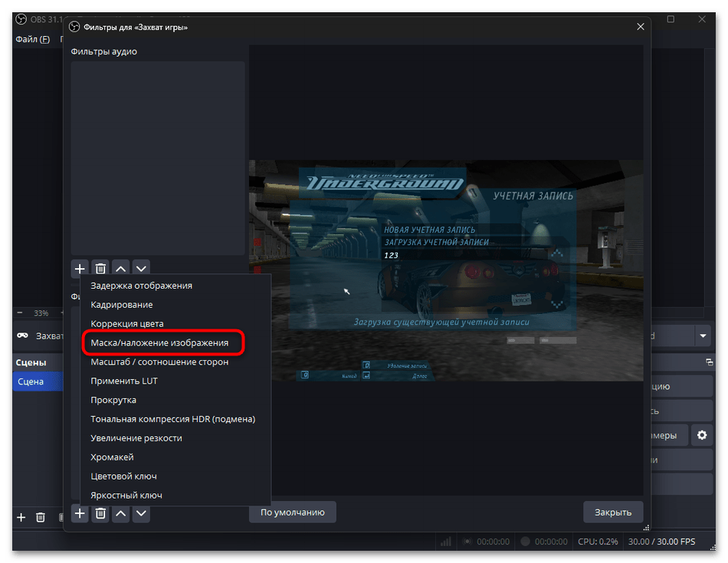This screenshot has width=728, height=563.
Task: Choose Кадрирование filter
Action: pos(175,304)
